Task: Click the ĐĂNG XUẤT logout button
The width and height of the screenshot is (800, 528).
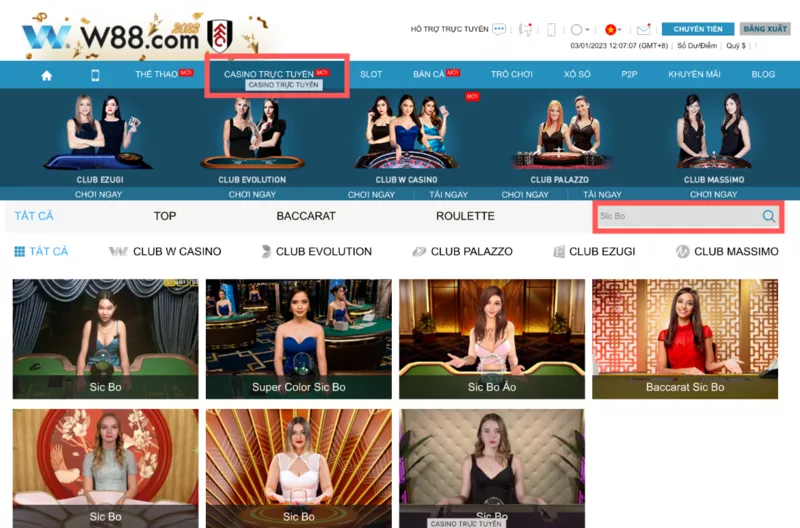Action: point(764,29)
